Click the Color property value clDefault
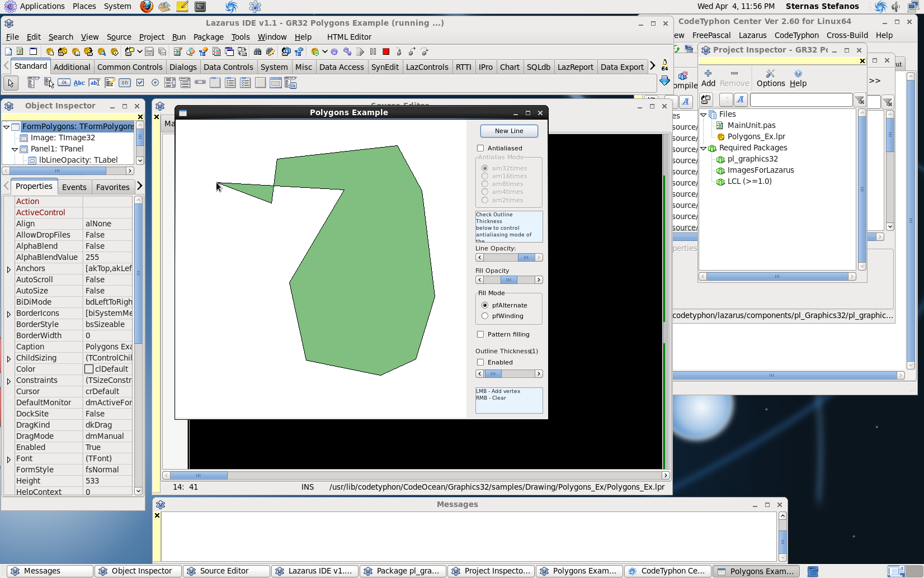This screenshot has height=578, width=924. pos(107,369)
